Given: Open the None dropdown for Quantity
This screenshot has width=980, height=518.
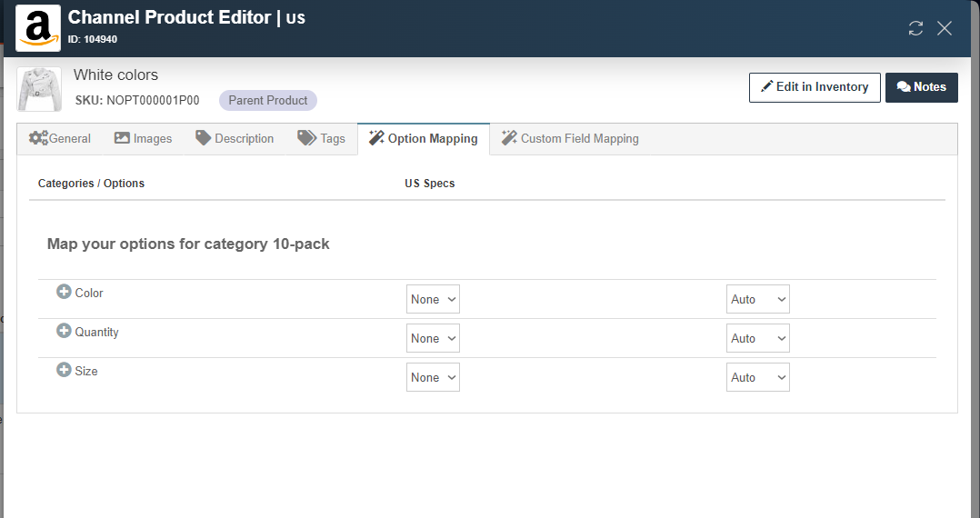Looking at the screenshot, I should click(x=433, y=338).
